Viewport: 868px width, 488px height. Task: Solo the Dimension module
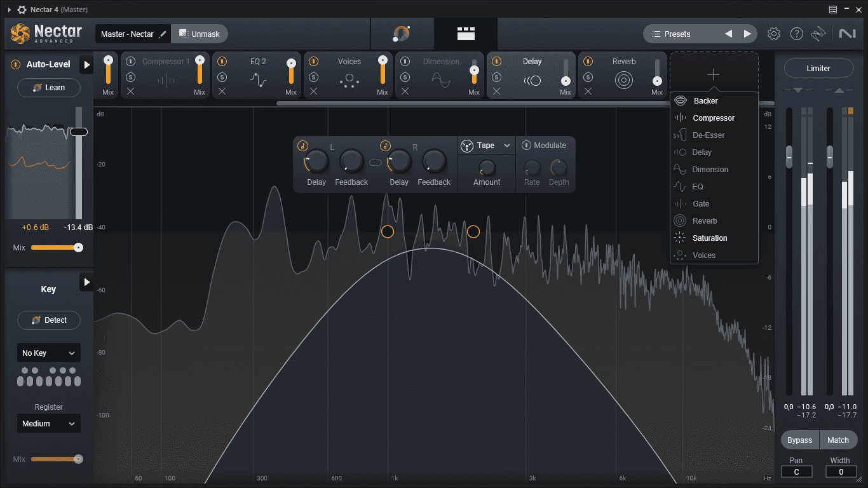pyautogui.click(x=405, y=77)
